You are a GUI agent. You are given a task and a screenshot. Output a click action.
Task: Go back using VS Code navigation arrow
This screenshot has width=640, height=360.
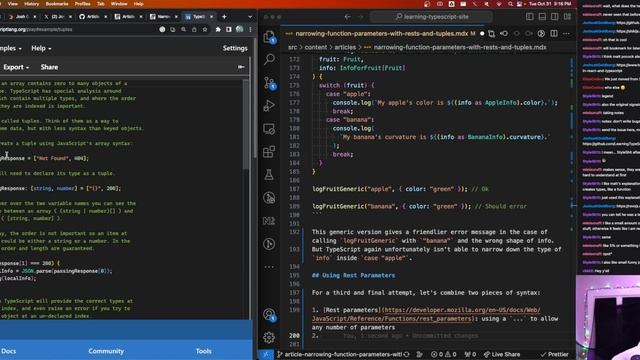coord(347,17)
